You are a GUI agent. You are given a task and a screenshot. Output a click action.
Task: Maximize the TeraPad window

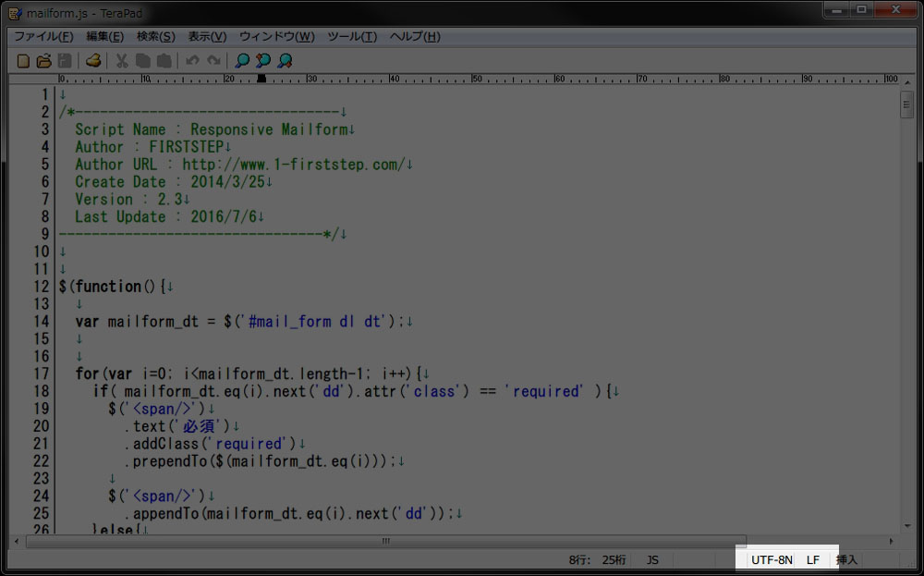[x=862, y=10]
